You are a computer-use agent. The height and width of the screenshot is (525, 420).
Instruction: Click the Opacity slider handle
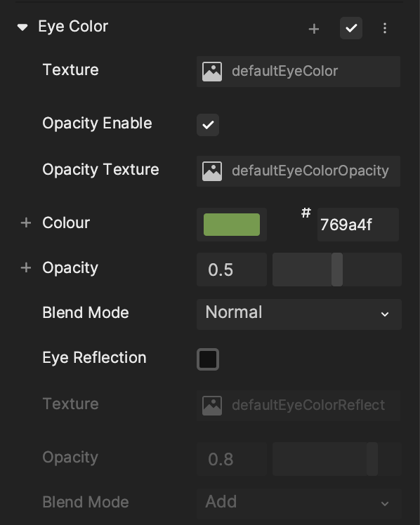coord(337,270)
